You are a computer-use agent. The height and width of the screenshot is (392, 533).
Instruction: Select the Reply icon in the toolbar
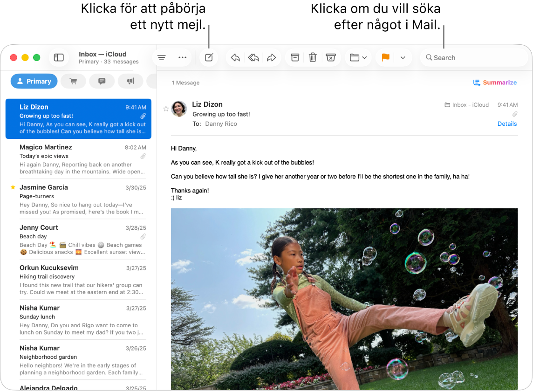coord(235,57)
